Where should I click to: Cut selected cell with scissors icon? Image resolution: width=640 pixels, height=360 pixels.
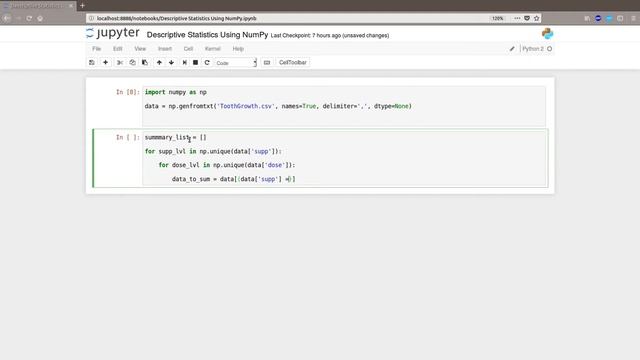click(120, 62)
